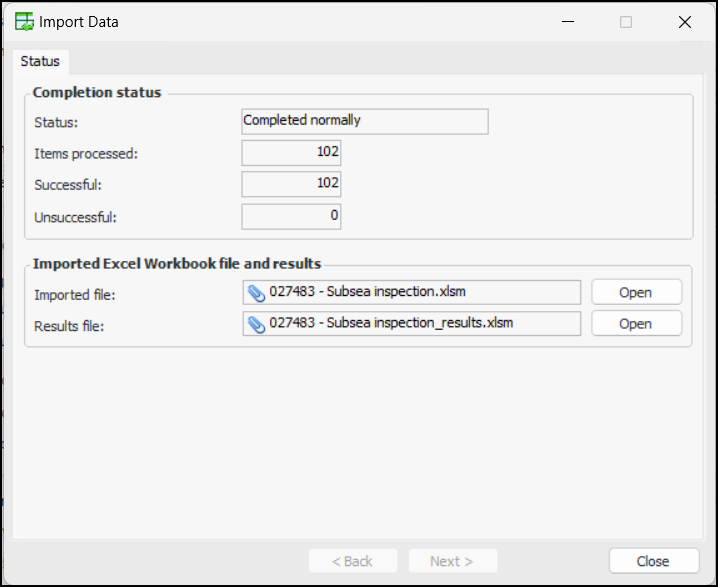This screenshot has width=718, height=587.
Task: Click the Items processed value field
Action: tap(291, 153)
